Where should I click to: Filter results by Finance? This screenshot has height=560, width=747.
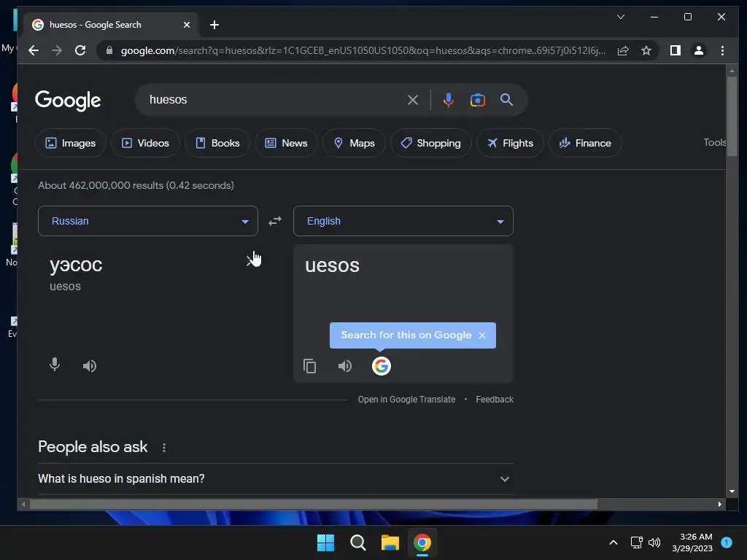[586, 143]
